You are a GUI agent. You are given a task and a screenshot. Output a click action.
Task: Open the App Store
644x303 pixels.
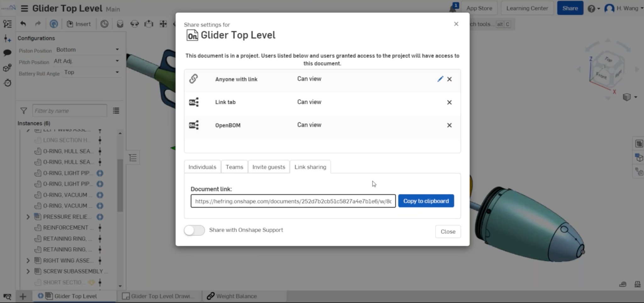tap(479, 8)
